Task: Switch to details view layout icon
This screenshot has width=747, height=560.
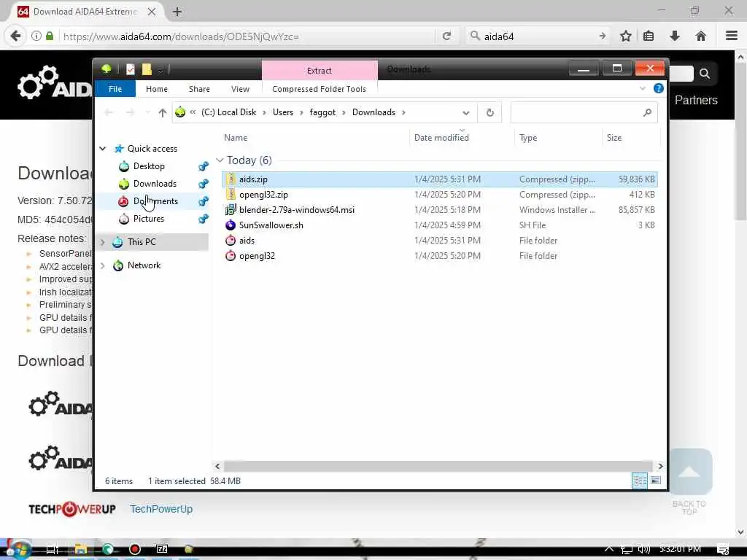Action: tap(640, 481)
